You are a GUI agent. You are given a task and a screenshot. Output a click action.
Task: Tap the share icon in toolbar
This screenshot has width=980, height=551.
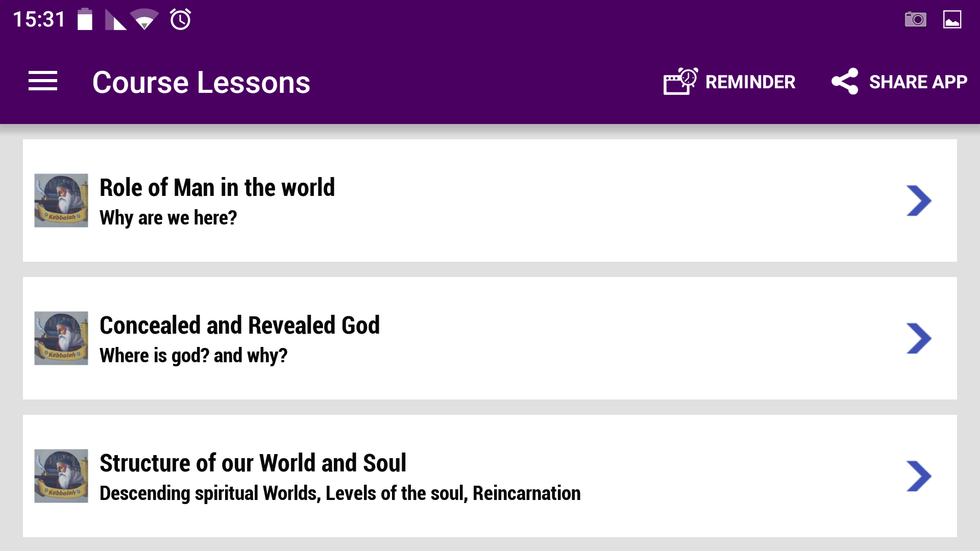[x=845, y=82]
